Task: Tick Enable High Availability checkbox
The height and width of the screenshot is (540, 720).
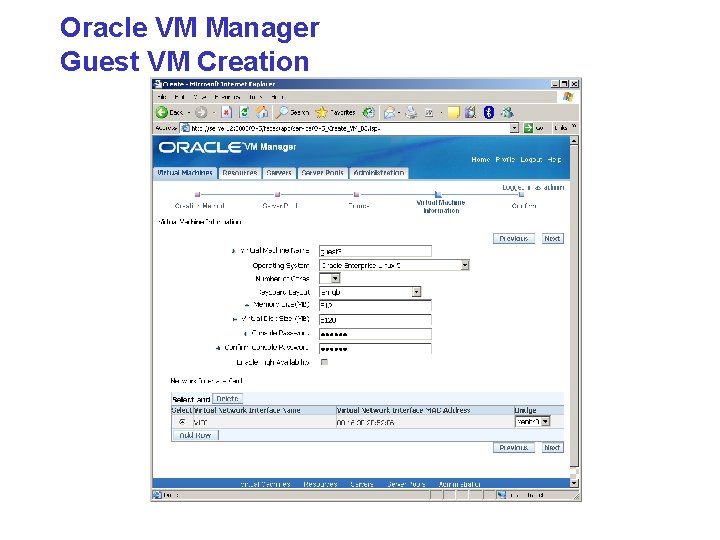Action: pos(324,362)
